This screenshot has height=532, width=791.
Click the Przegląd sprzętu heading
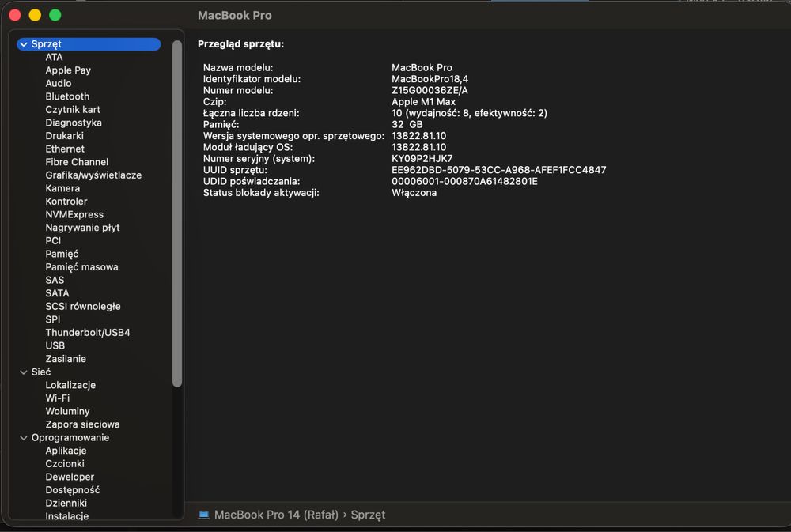(240, 43)
